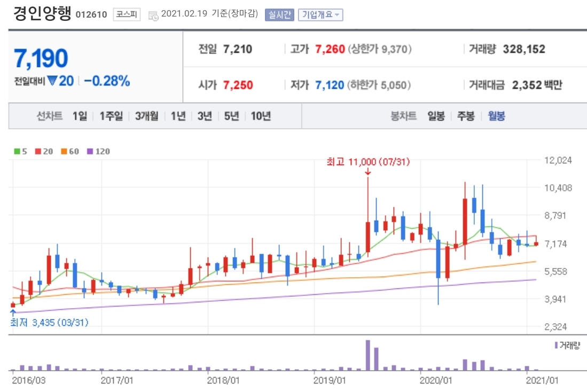Click the 7,174 price axis label
This screenshot has width=587, height=392.
[x=555, y=244]
